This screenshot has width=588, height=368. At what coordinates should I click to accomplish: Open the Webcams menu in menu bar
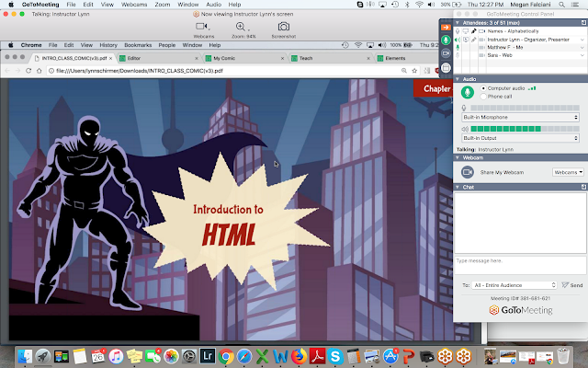pyautogui.click(x=134, y=5)
